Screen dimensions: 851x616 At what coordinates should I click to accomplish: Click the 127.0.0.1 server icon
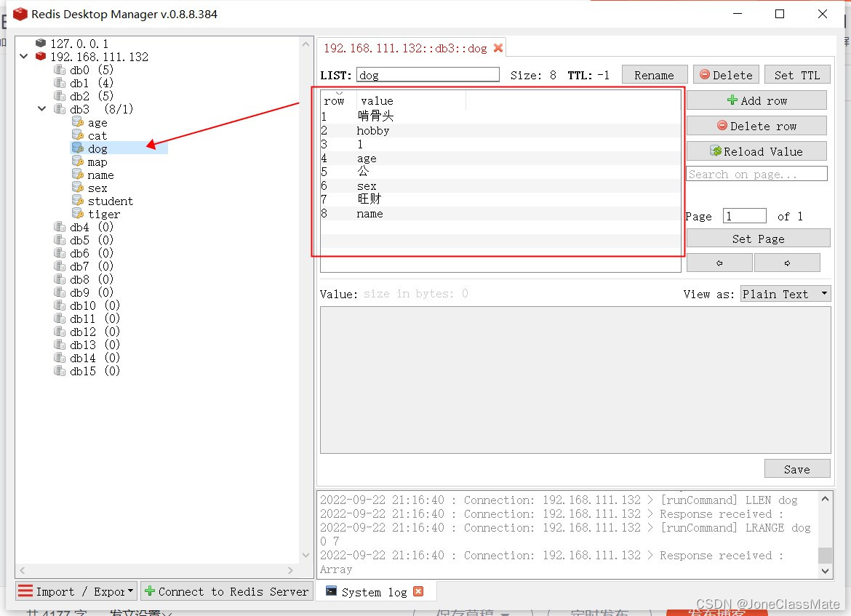point(41,43)
